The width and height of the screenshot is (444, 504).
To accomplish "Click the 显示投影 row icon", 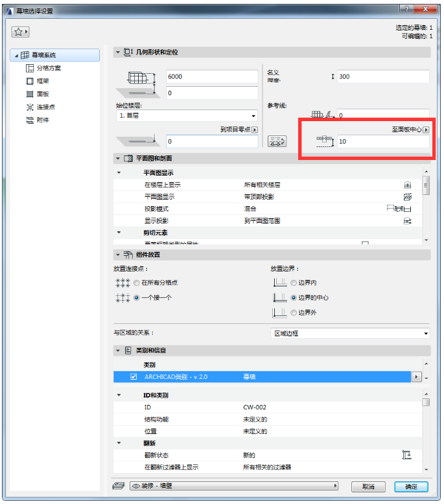I will (407, 221).
